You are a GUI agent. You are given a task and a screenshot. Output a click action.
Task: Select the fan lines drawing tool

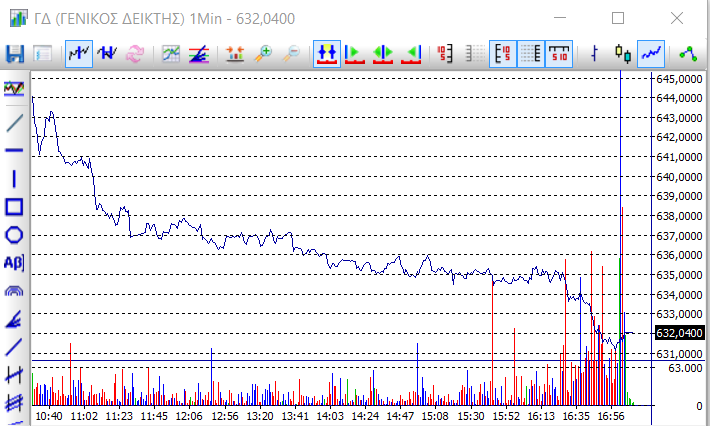pyautogui.click(x=14, y=319)
